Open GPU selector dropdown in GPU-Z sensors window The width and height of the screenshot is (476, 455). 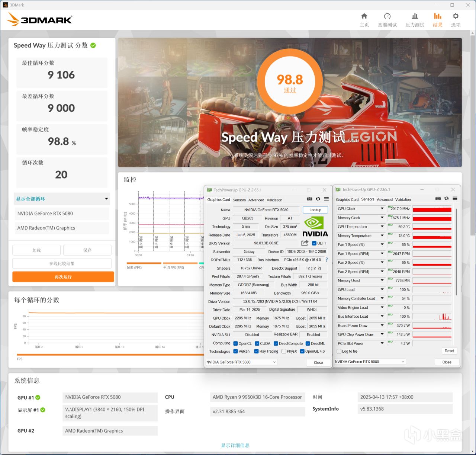click(370, 362)
